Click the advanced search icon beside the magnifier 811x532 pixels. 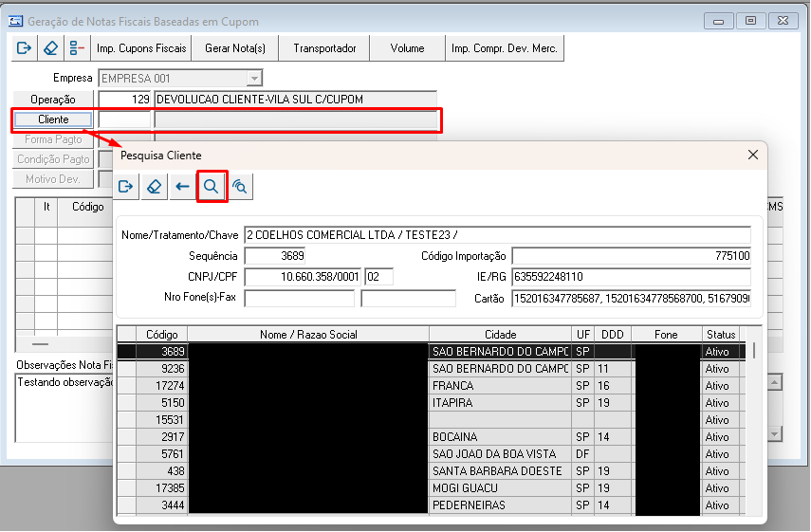tap(239, 186)
